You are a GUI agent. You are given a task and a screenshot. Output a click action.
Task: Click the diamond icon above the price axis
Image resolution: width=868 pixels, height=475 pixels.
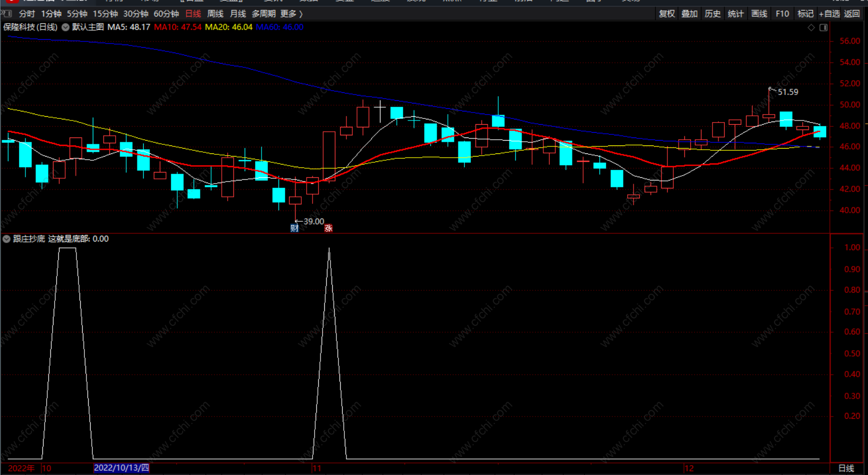point(811,28)
